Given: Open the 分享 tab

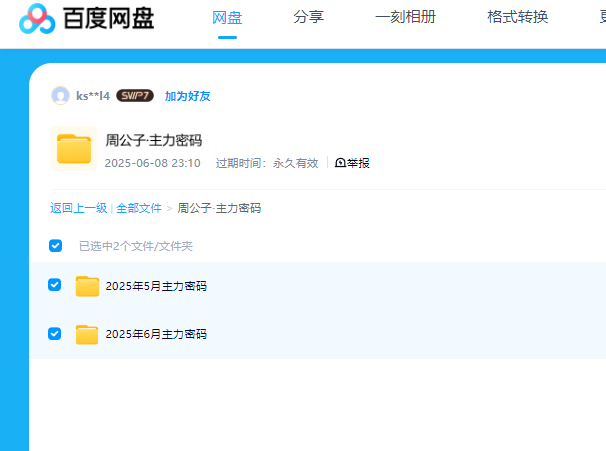Looking at the screenshot, I should 308,18.
